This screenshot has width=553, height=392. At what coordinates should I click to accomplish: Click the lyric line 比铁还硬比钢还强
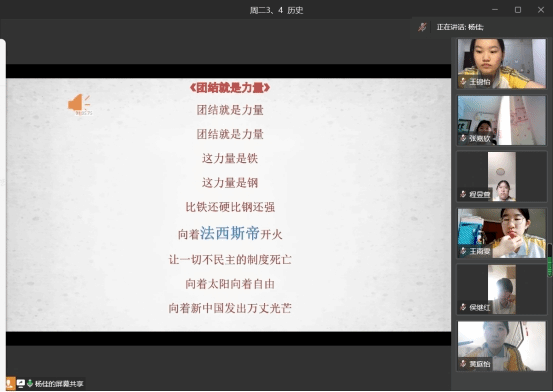point(230,207)
